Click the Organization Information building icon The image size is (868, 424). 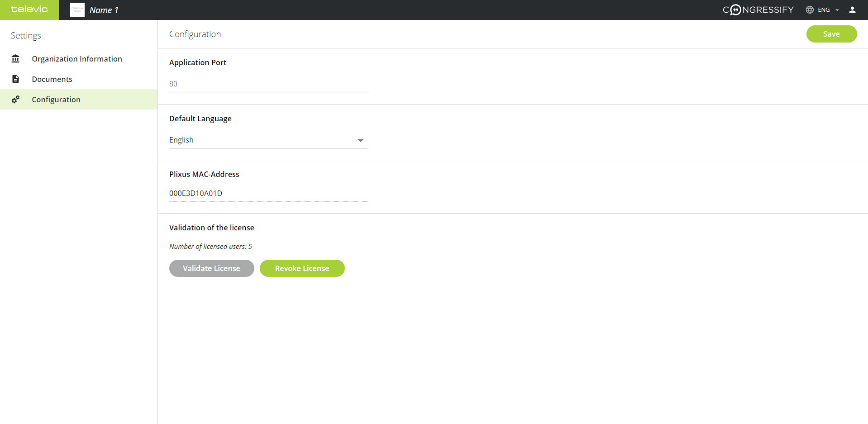coord(15,59)
